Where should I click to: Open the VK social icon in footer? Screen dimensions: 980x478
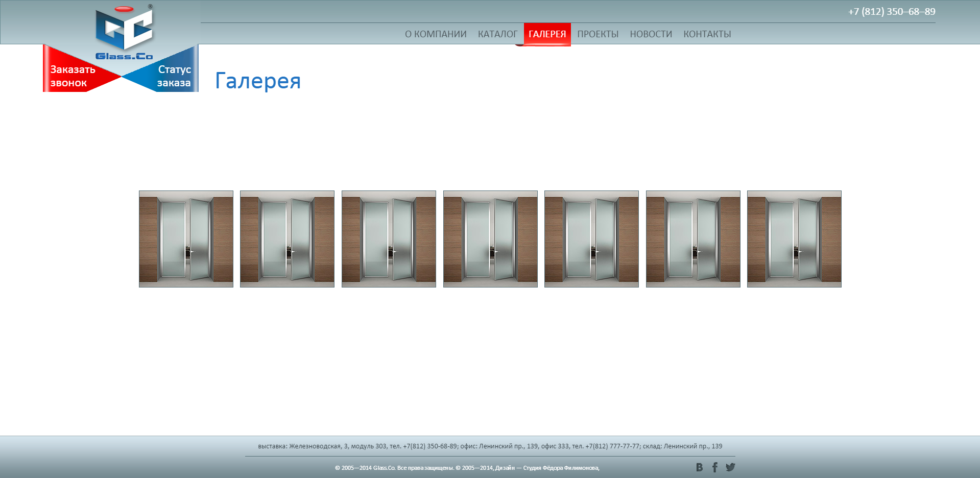tap(699, 467)
